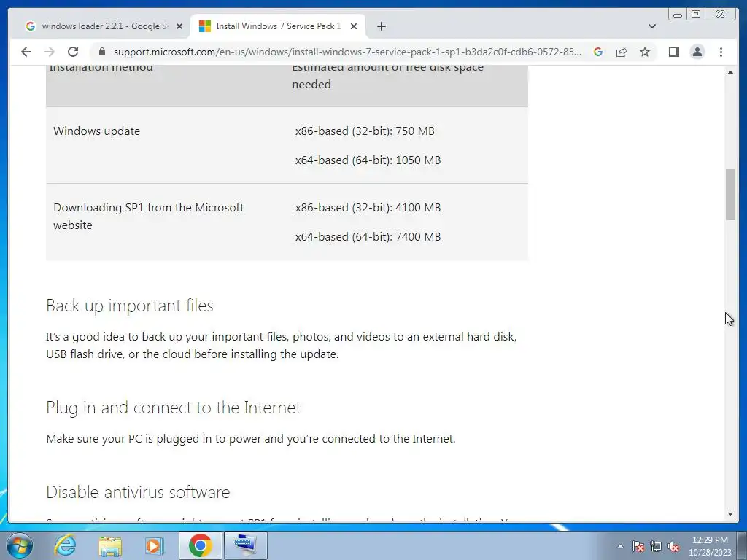The height and width of the screenshot is (560, 747).
Task: Open the Chrome side panel
Action: [673, 52]
